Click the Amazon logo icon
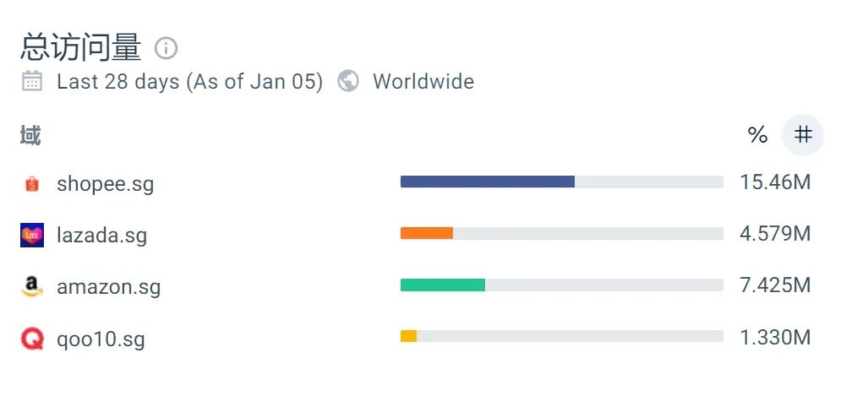This screenshot has width=868, height=396. (32, 286)
